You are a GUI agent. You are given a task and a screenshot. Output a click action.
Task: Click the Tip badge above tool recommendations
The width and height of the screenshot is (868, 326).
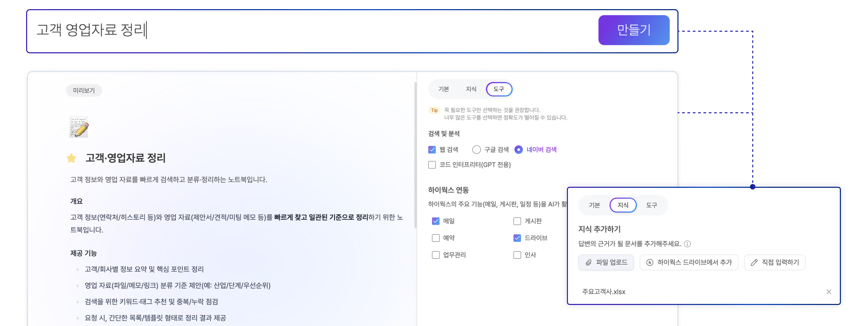434,110
